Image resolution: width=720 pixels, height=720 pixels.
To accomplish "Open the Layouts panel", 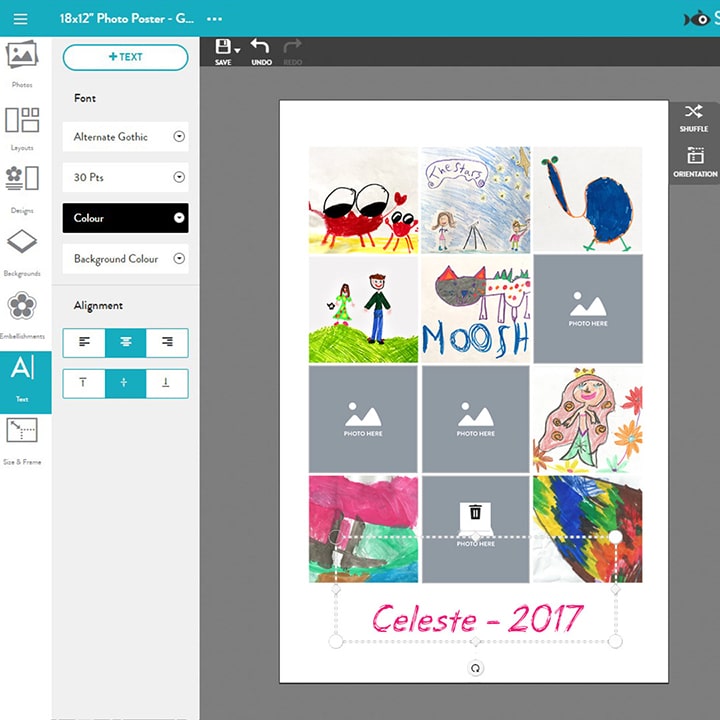I will pyautogui.click(x=22, y=128).
